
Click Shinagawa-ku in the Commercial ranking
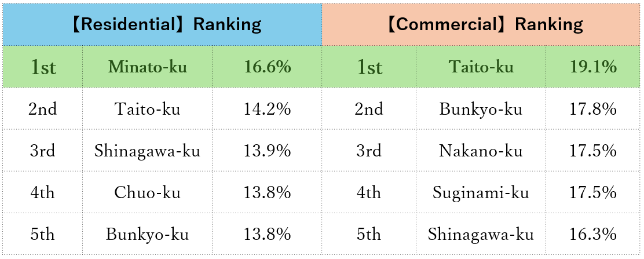481,234
